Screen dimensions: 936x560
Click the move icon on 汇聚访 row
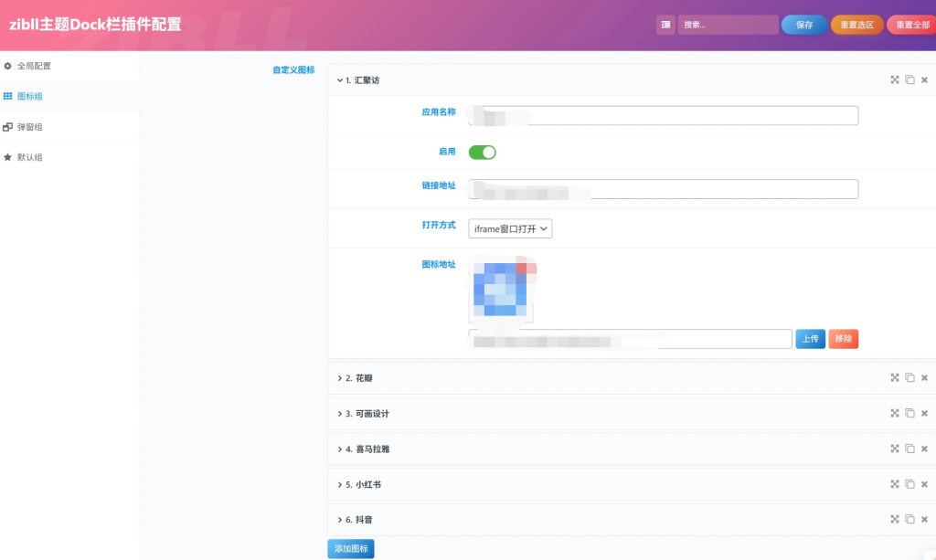point(894,79)
